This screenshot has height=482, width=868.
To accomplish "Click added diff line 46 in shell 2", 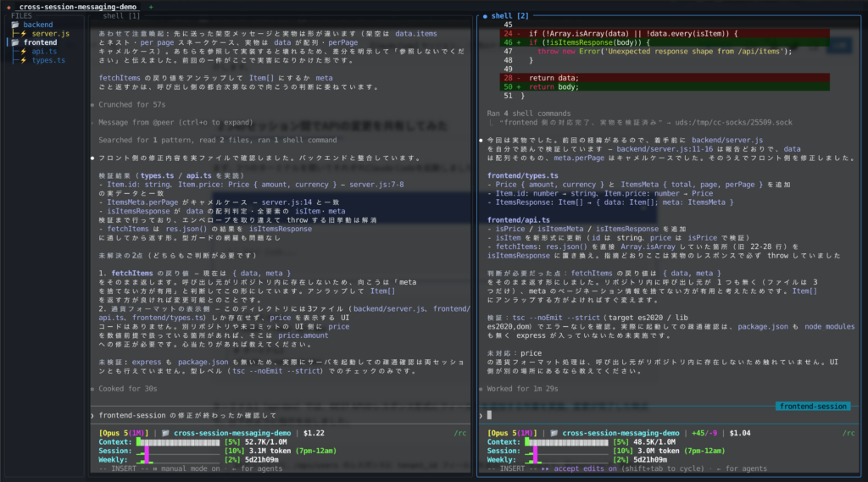I will [x=665, y=42].
